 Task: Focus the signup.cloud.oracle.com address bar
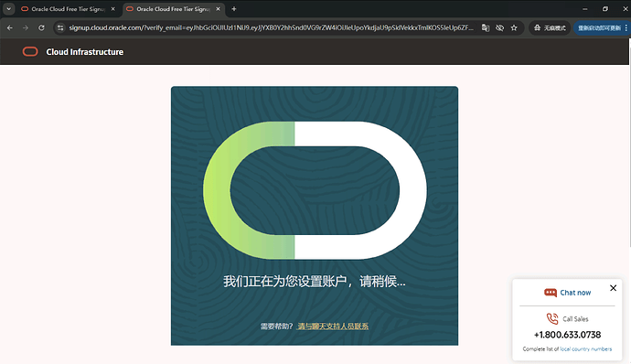click(x=271, y=27)
